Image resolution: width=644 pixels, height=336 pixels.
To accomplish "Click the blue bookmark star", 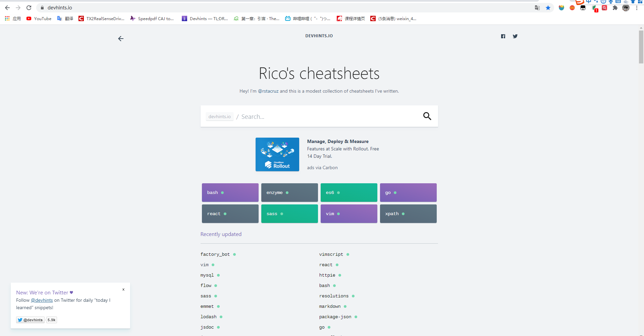I will pyautogui.click(x=548, y=8).
